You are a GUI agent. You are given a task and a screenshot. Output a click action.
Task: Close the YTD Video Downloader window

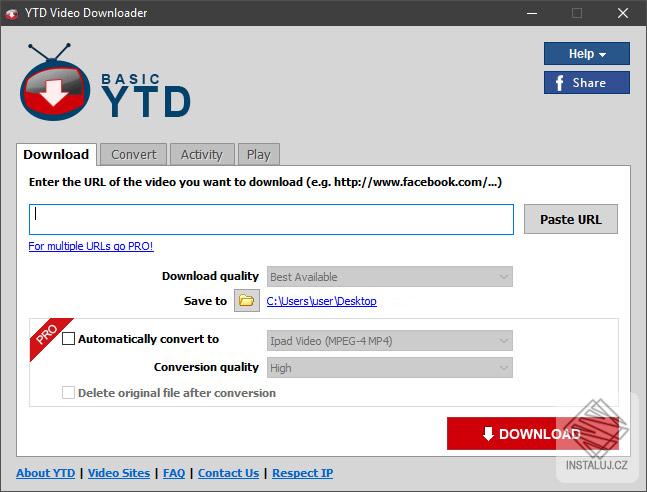click(x=623, y=13)
